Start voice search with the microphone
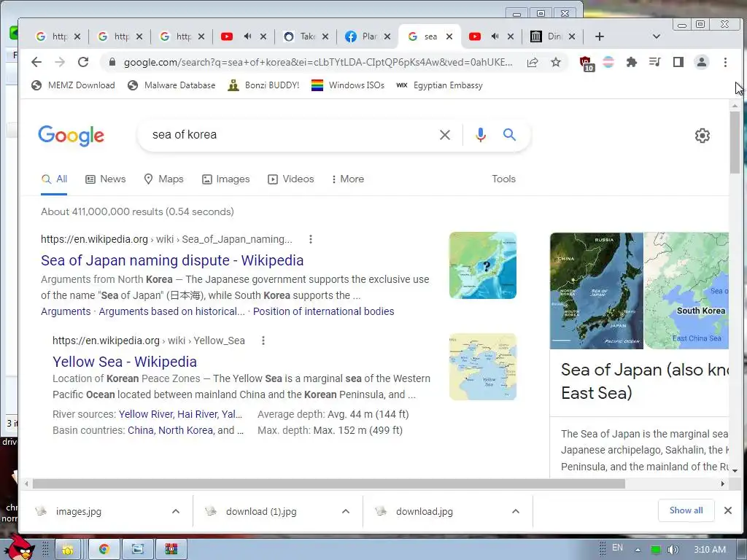 [481, 135]
